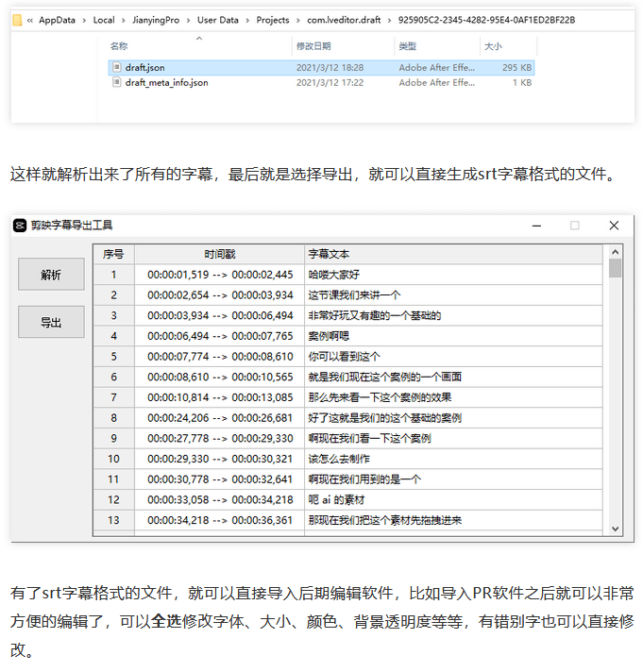Select subtitle text 就是我们现在这个案例的一个画面

(x=385, y=378)
